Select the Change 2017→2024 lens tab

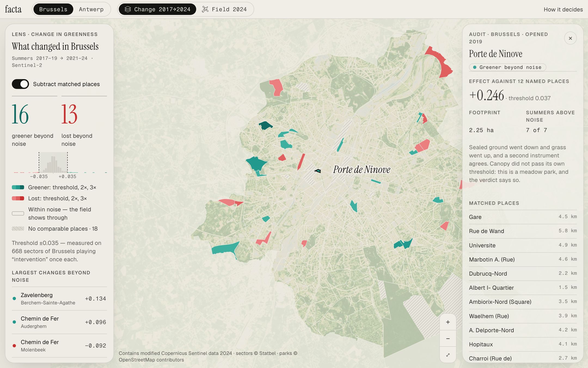pos(157,9)
